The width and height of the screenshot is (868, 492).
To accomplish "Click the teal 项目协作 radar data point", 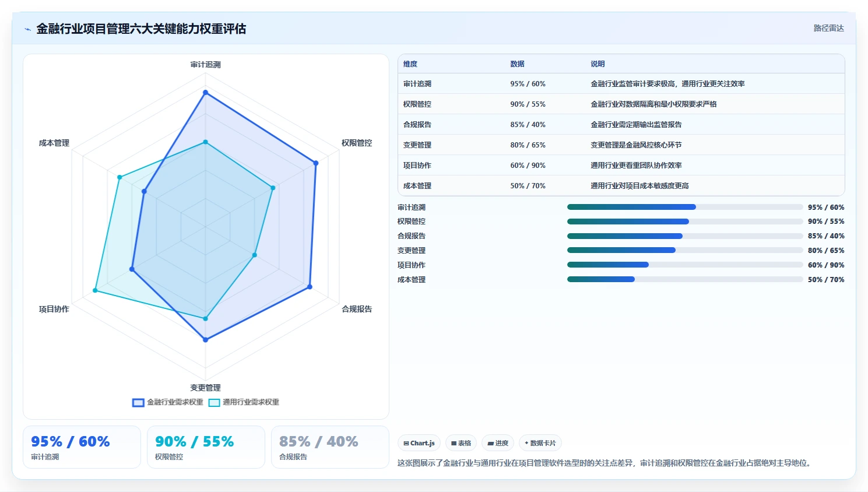I will 95,290.
